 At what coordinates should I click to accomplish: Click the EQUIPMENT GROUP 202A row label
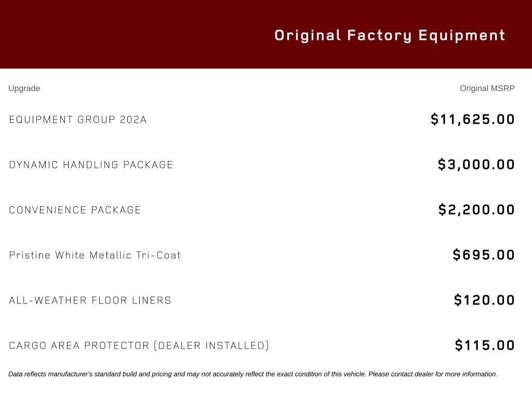pos(78,119)
